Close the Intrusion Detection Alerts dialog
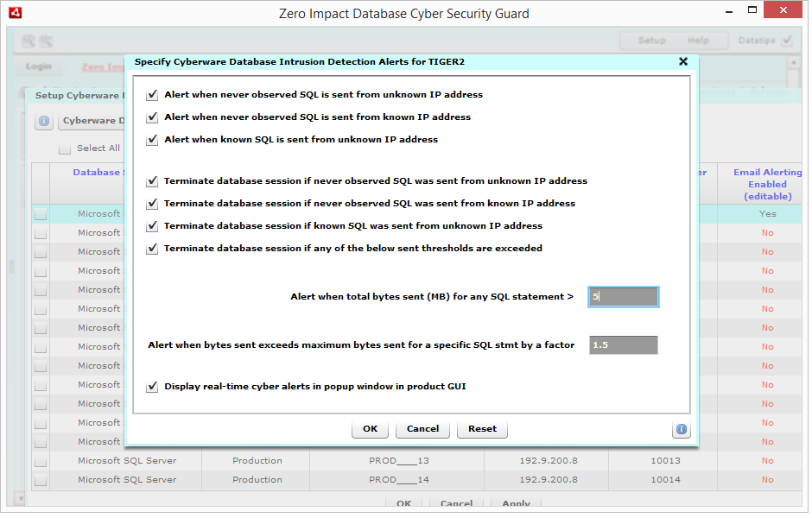 tap(682, 62)
